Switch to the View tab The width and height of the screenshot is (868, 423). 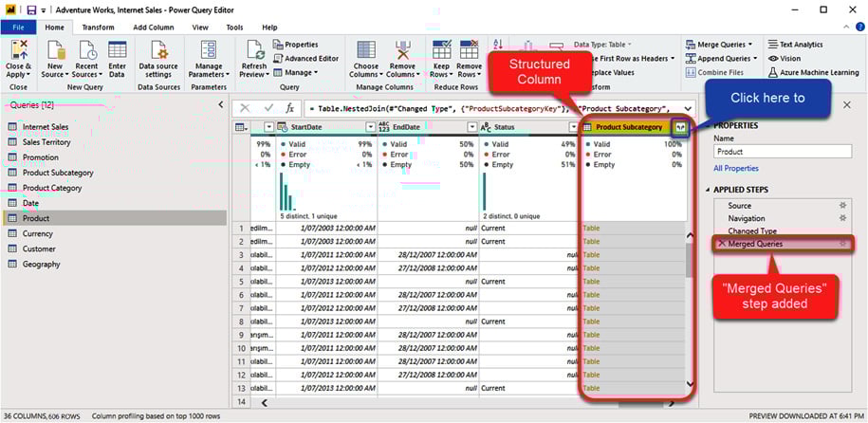click(x=200, y=28)
